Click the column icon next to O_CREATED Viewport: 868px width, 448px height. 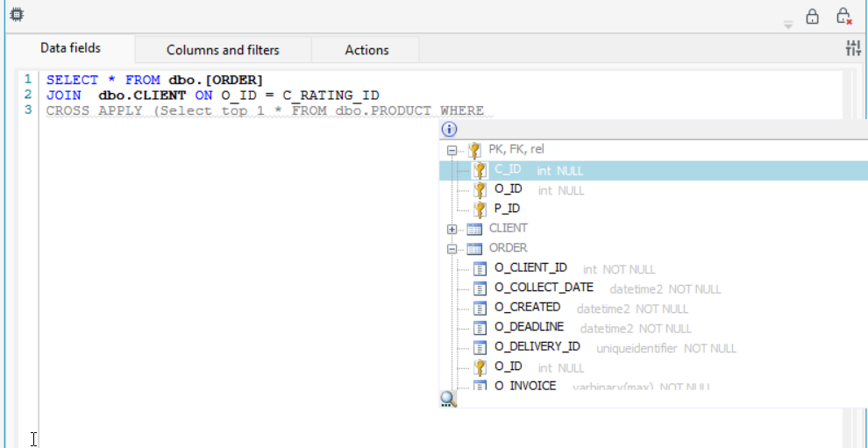(x=480, y=309)
